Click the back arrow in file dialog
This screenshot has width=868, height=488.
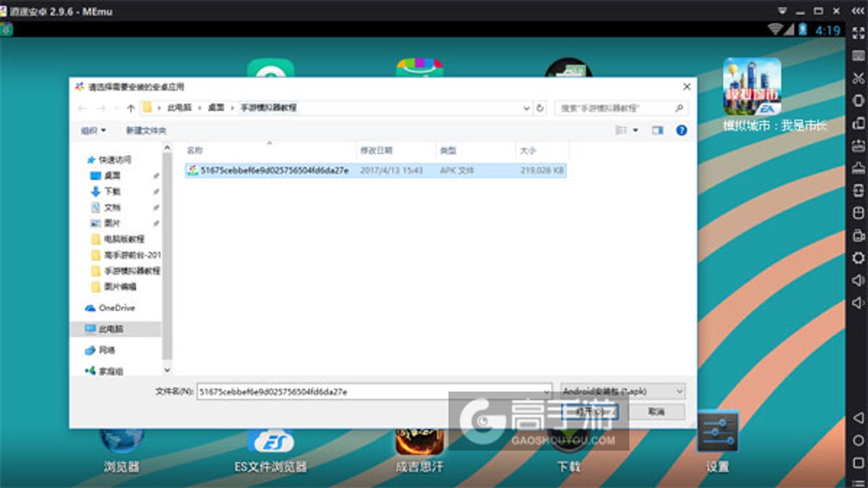point(82,108)
